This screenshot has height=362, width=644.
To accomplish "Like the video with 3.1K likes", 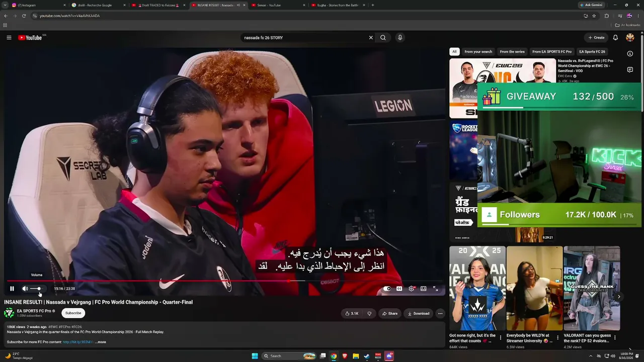I will tap(352, 314).
